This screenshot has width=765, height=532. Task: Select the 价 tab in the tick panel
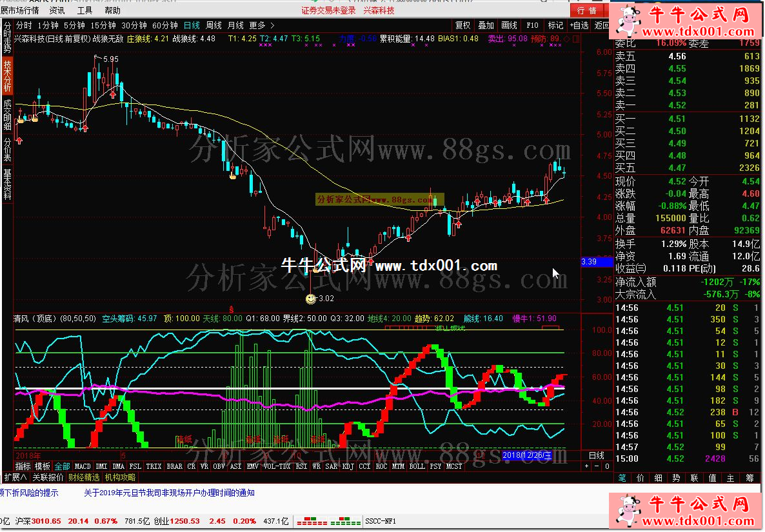click(640, 478)
